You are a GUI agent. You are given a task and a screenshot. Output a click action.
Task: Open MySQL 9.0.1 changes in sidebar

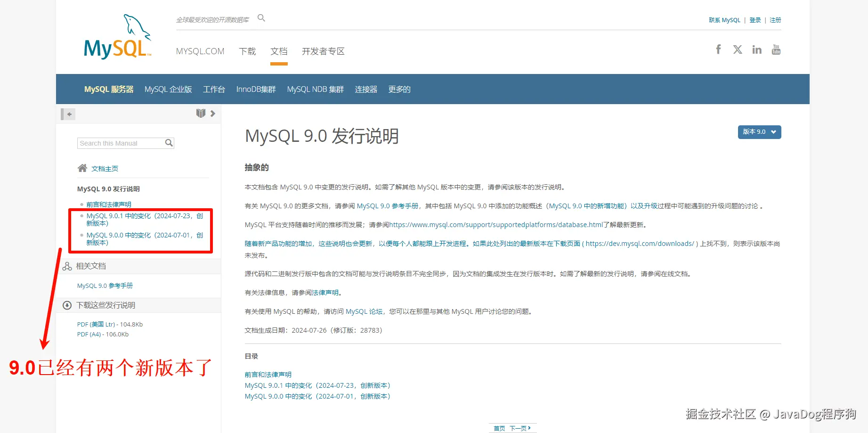(145, 220)
